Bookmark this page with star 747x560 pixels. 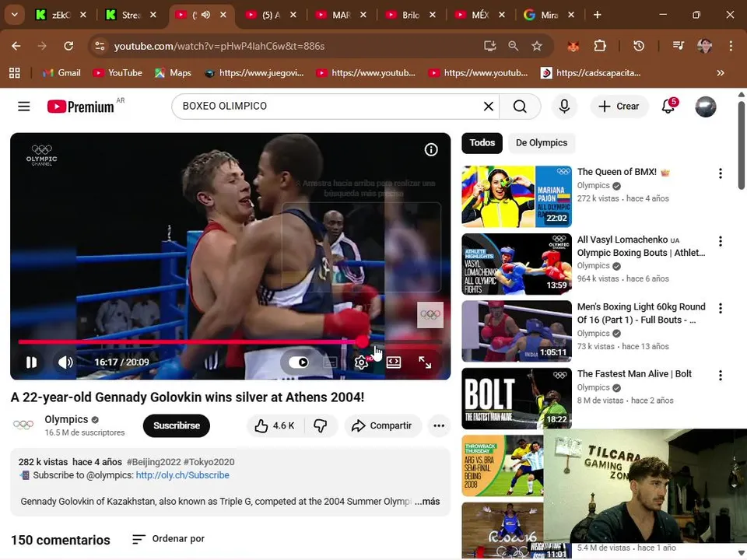click(x=537, y=46)
